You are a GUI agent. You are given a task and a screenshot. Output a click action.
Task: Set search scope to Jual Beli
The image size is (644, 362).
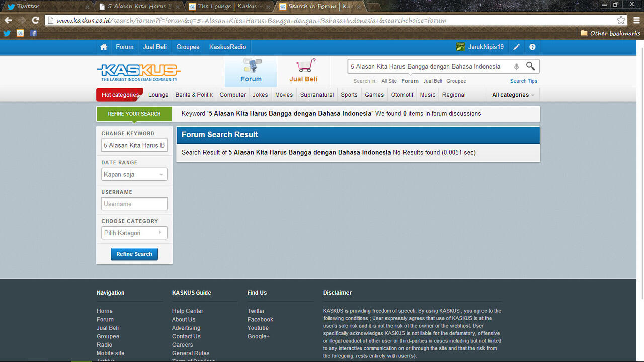[433, 81]
